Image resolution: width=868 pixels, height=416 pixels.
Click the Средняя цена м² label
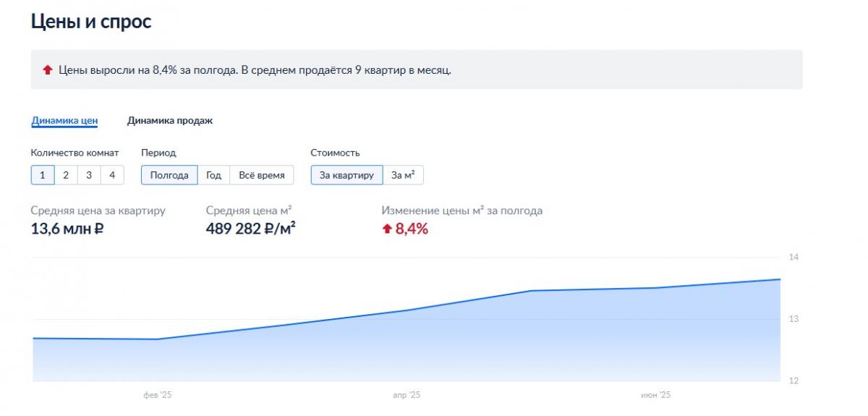tap(249, 211)
